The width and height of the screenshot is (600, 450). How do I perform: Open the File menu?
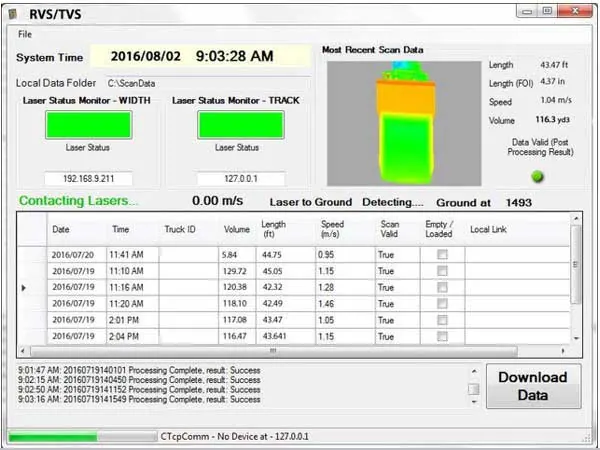pyautogui.click(x=25, y=34)
